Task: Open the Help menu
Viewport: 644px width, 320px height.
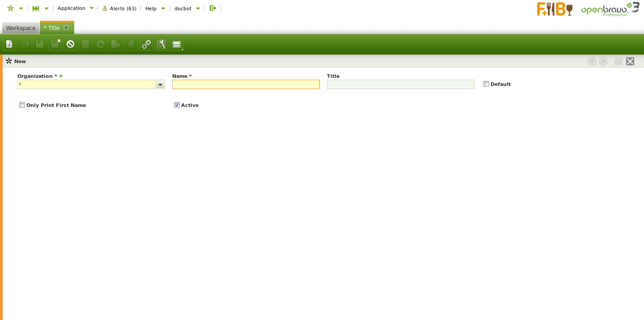Action: pyautogui.click(x=155, y=9)
